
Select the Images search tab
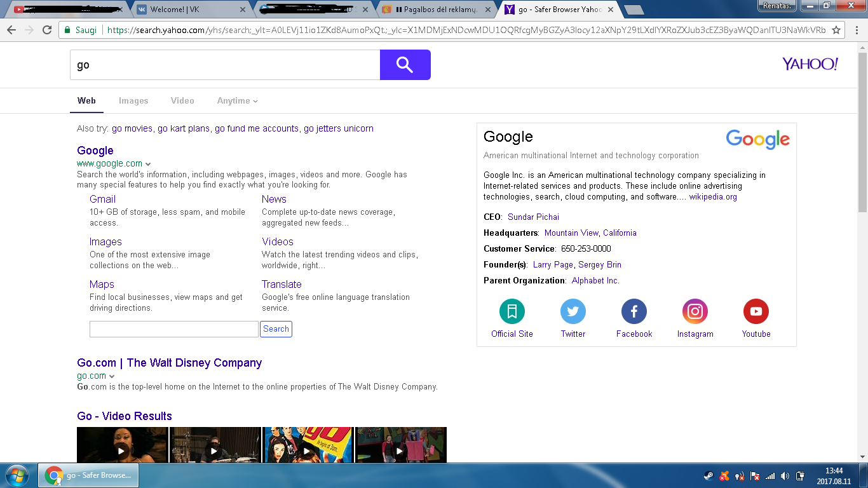coord(133,100)
